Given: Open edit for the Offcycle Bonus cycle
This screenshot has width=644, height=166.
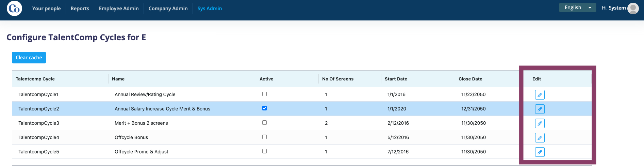Looking at the screenshot, I should (540, 138).
